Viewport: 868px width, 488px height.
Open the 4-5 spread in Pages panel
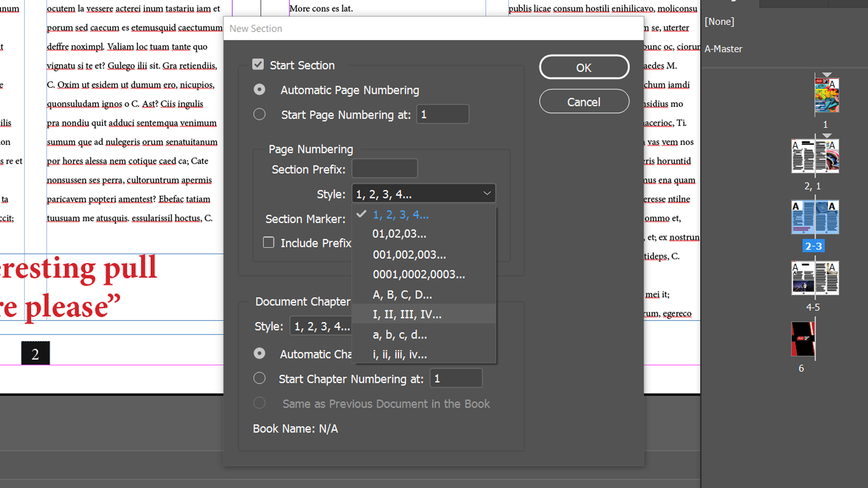[x=815, y=278]
